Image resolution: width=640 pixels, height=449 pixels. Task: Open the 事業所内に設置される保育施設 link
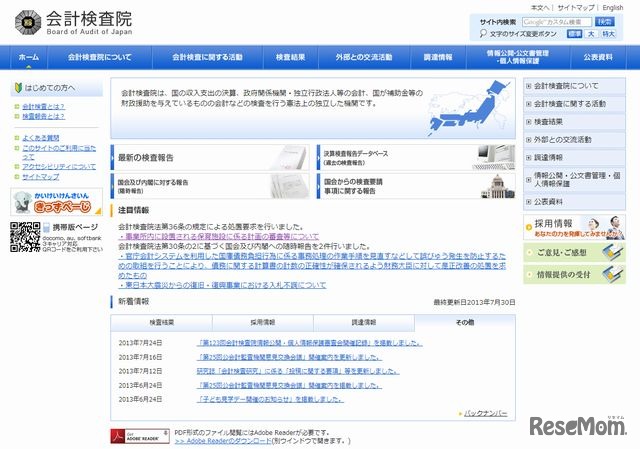[219, 236]
